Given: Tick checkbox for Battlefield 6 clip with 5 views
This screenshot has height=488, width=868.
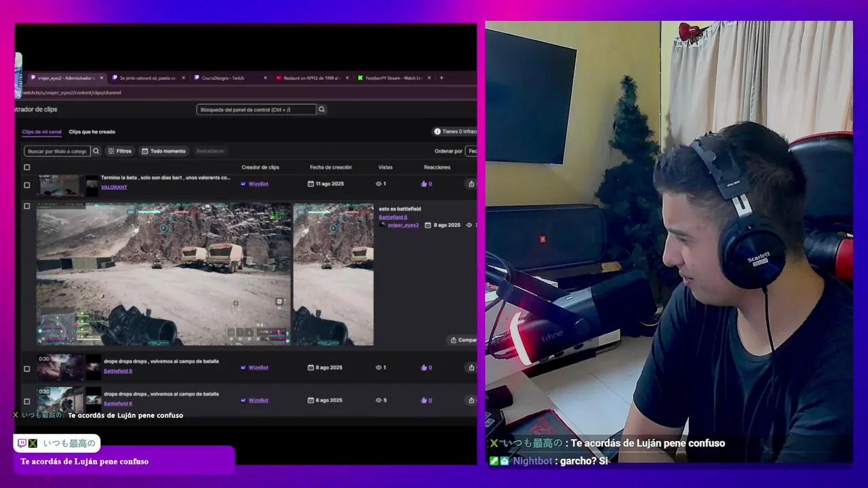Looking at the screenshot, I should pyautogui.click(x=27, y=401).
